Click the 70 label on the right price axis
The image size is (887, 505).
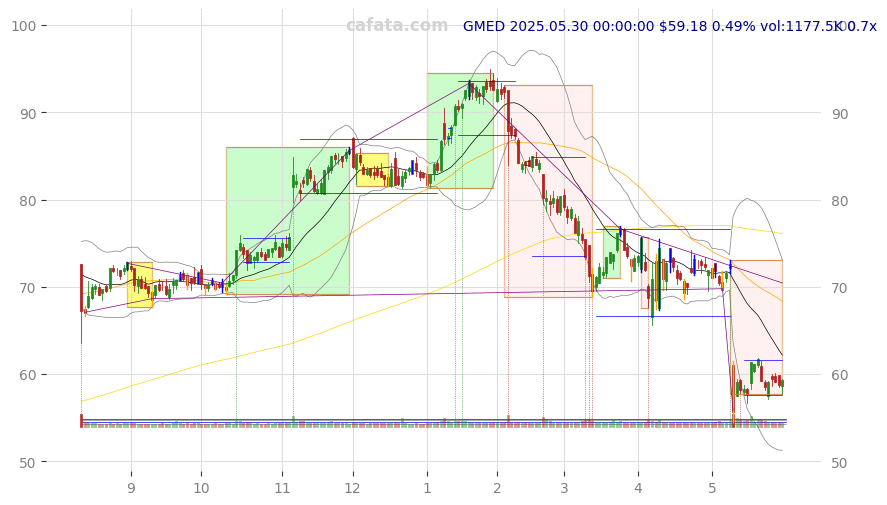(839, 288)
